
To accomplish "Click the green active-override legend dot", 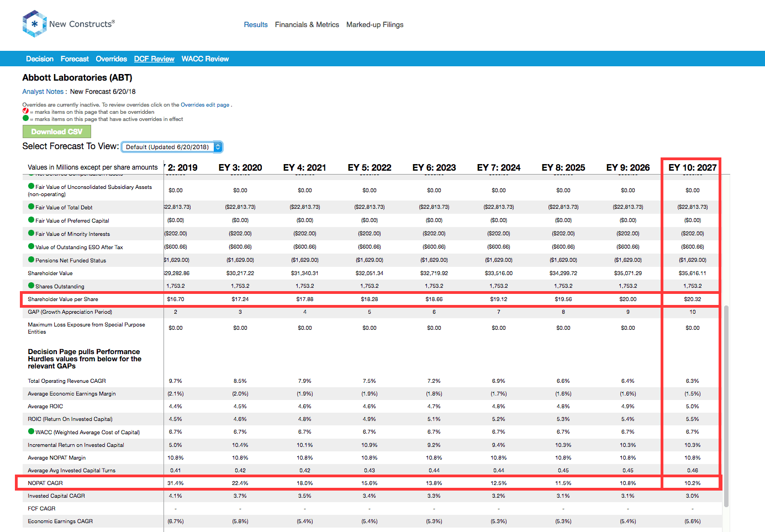I will [x=25, y=118].
